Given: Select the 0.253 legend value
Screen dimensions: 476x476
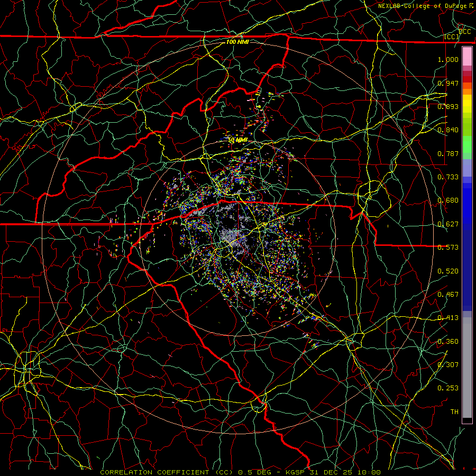Looking at the screenshot, I should (448, 388).
